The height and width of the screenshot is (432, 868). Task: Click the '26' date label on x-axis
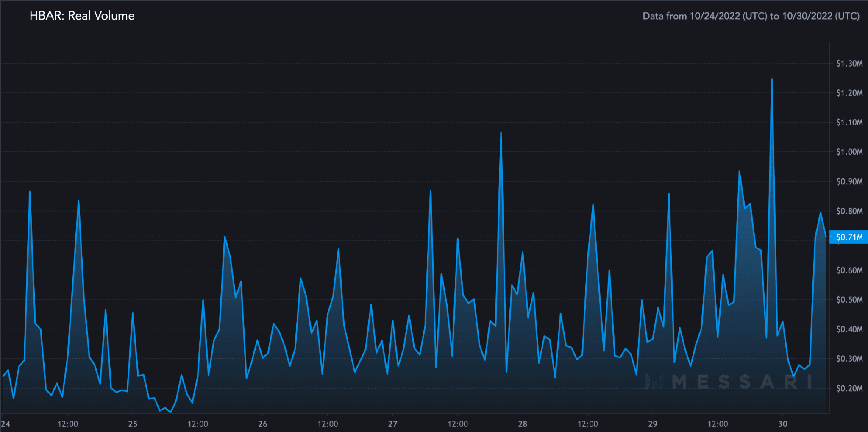point(263,424)
